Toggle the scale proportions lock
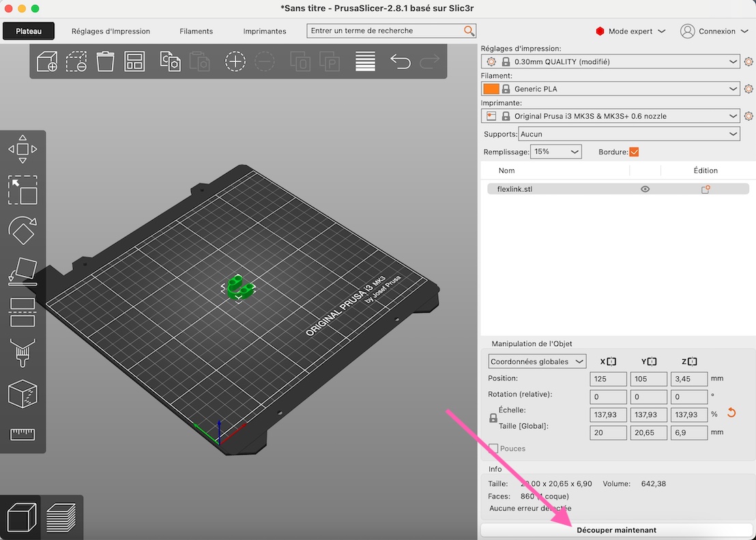 click(493, 418)
